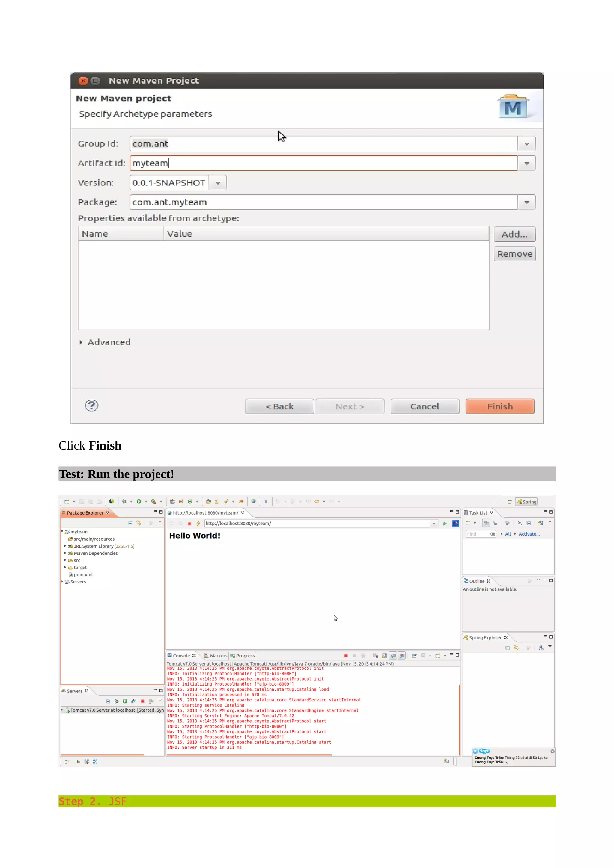614x868 pixels.
Task: Stop the browser page loading
Action: pos(189,524)
